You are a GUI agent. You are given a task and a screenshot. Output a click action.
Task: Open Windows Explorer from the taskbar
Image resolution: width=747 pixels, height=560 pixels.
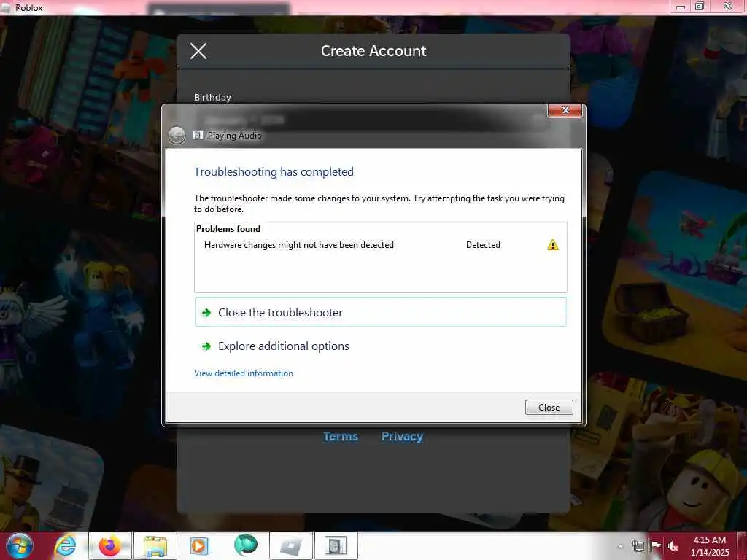[155, 545]
